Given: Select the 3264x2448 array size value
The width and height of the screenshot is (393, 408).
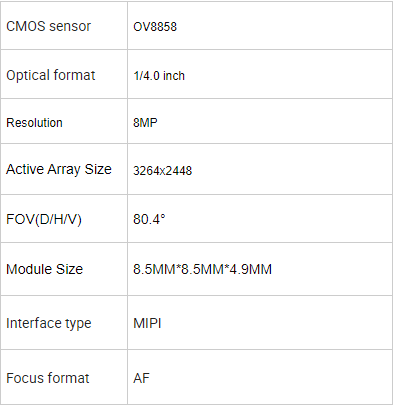Looking at the screenshot, I should (x=163, y=171).
